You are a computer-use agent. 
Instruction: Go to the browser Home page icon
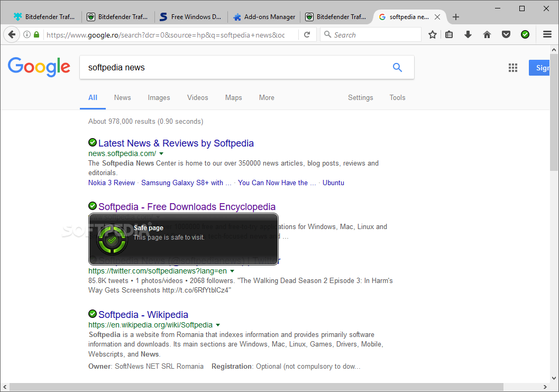(487, 34)
